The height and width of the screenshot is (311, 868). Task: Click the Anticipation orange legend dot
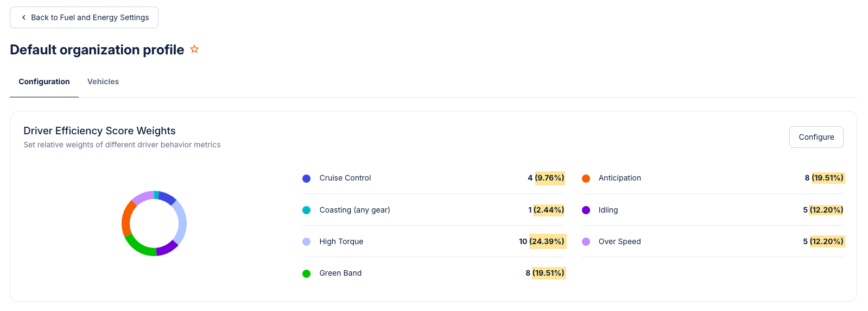coord(586,178)
